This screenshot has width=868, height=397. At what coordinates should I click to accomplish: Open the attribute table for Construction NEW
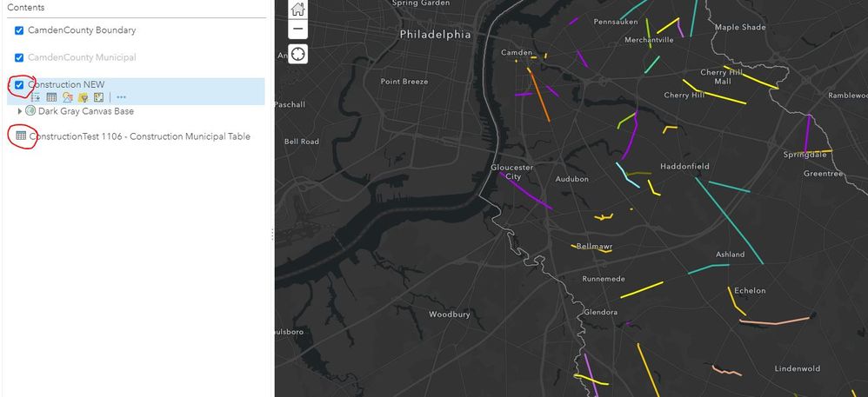51,97
